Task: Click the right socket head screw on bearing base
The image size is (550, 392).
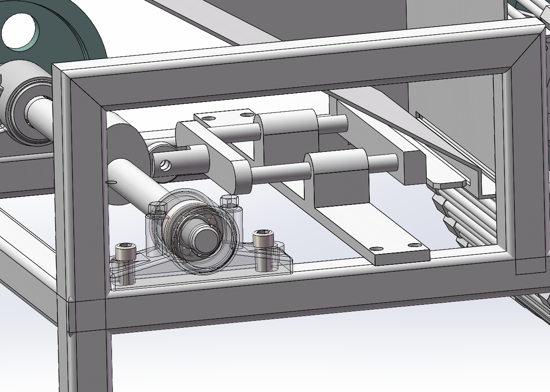Action: pos(263,250)
